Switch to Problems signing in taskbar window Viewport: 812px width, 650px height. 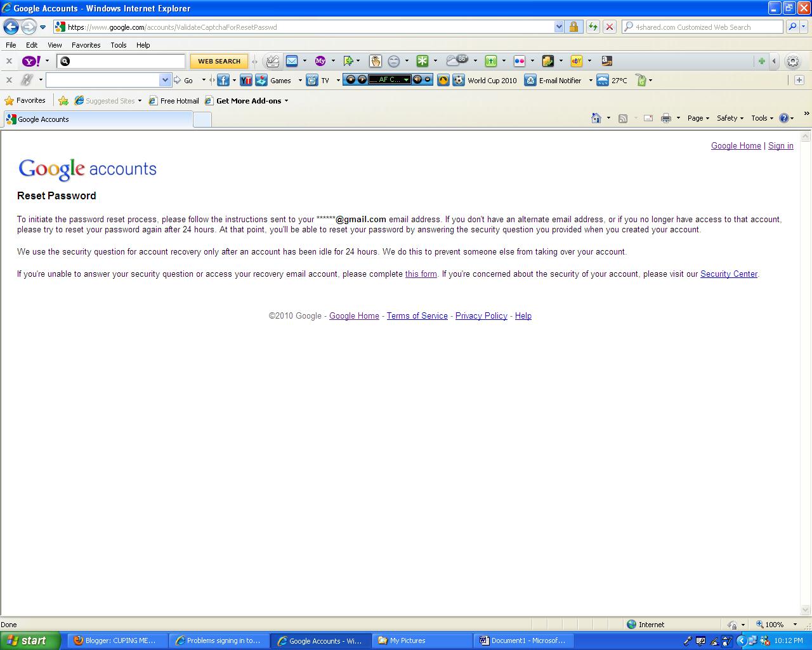click(x=219, y=640)
